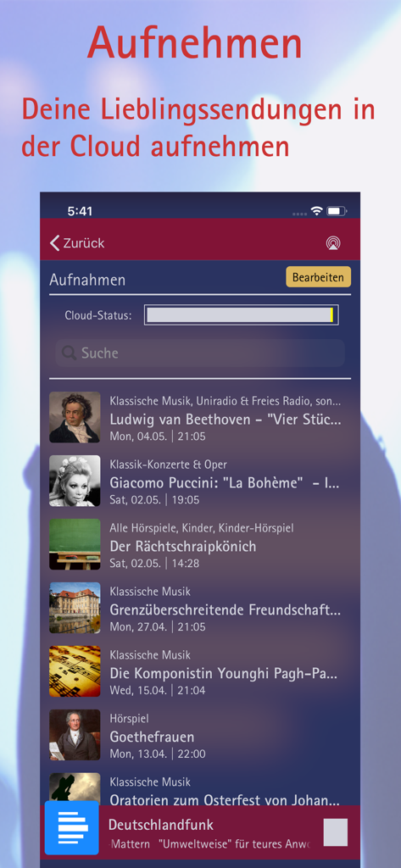Screen dimensions: 401x868
Task: Open the AirPlay streaming icon
Action: pyautogui.click(x=333, y=243)
